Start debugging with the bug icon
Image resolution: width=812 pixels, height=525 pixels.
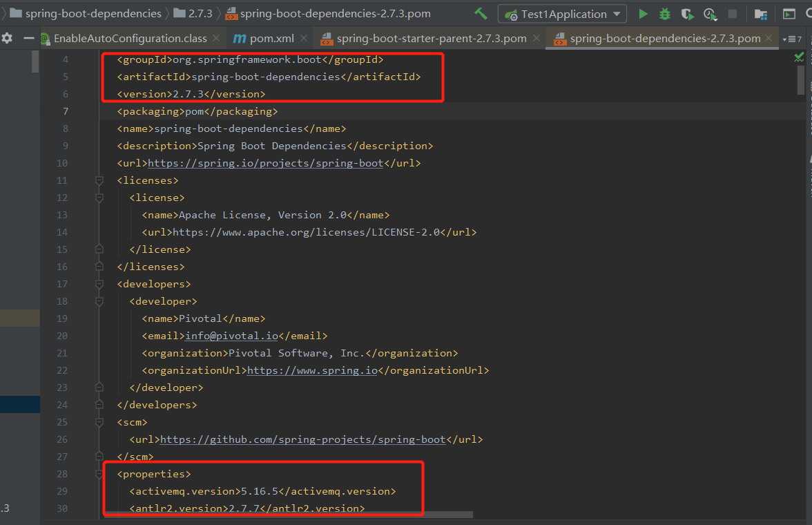point(665,14)
